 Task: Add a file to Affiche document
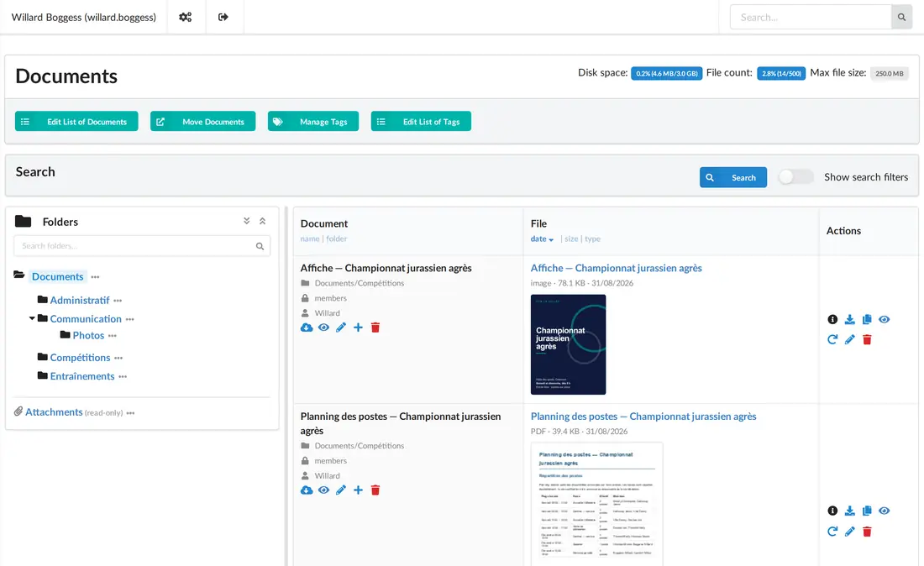[358, 328]
